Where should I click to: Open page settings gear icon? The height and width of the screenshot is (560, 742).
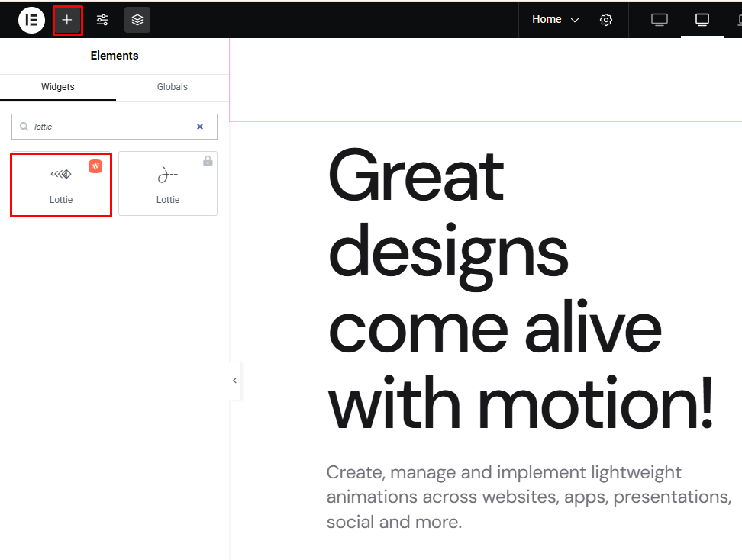[x=606, y=20]
